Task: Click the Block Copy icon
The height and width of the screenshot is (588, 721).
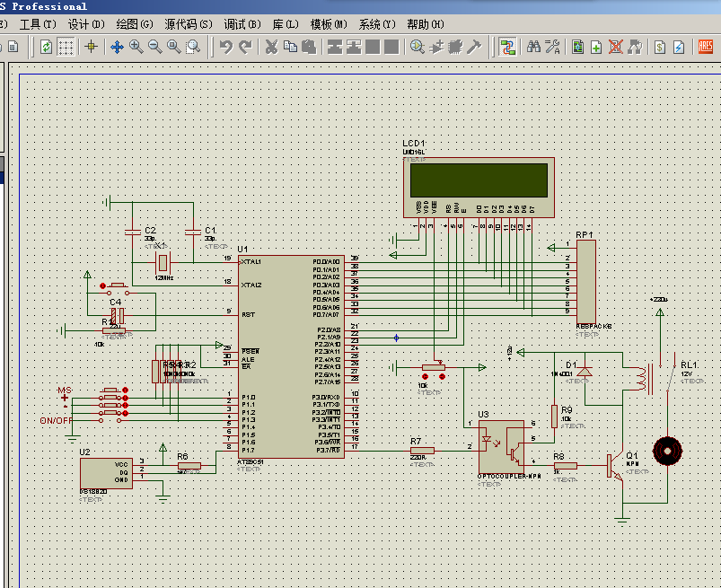Action: coord(335,47)
